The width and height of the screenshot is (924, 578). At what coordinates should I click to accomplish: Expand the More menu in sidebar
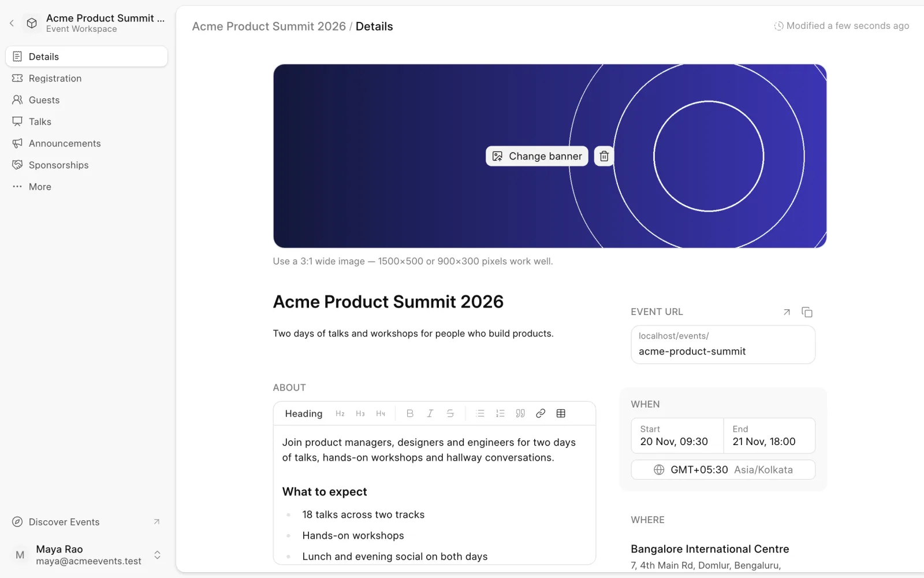(x=87, y=187)
